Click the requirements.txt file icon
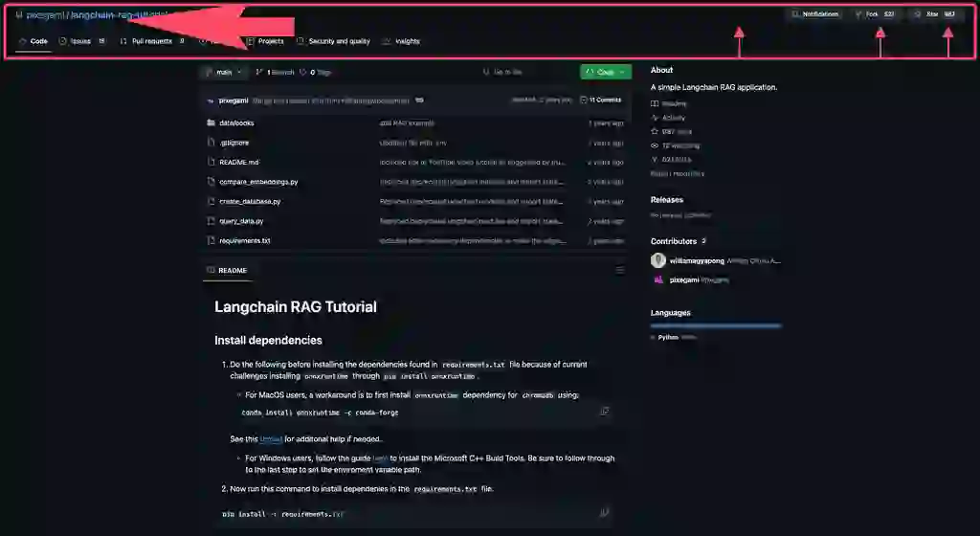Viewport: 980px width, 536px height. click(211, 240)
